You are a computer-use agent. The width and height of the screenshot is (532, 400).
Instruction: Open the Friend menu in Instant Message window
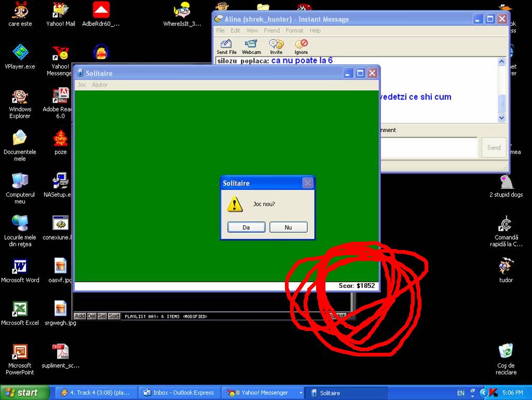point(272,31)
